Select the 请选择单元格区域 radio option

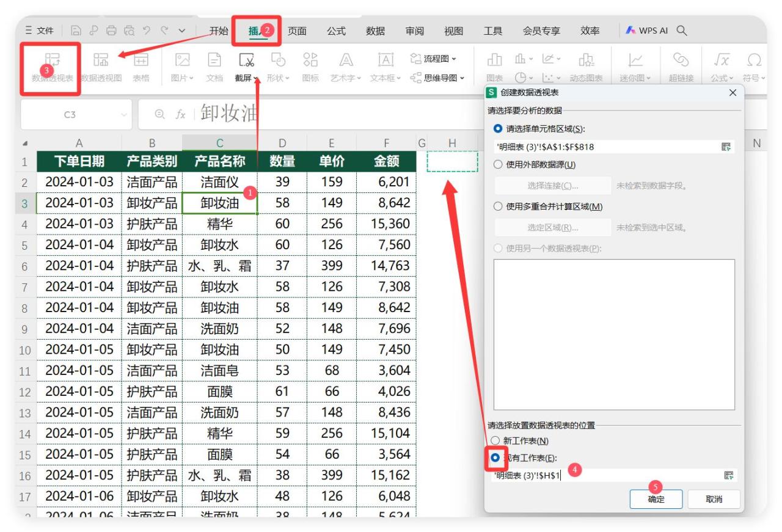[x=498, y=129]
